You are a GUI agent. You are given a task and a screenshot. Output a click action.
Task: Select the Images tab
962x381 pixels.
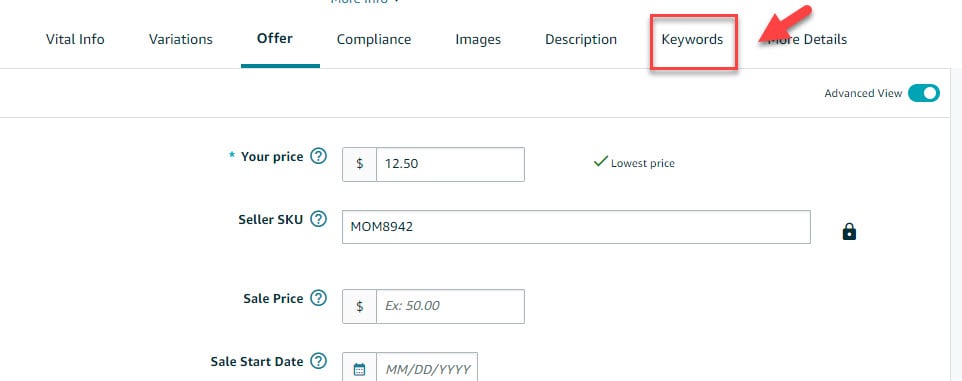click(x=478, y=40)
